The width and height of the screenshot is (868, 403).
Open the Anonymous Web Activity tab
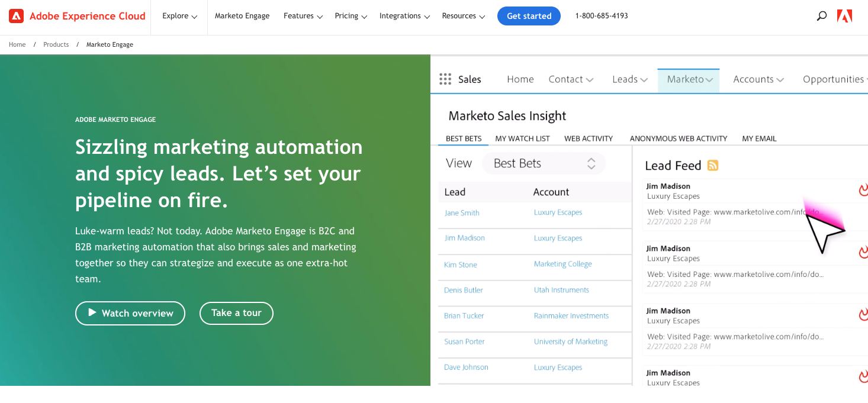pyautogui.click(x=679, y=138)
